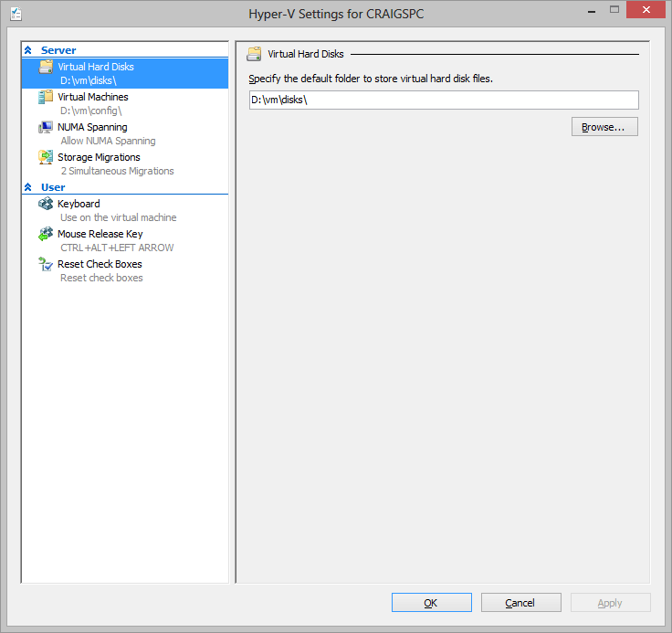This screenshot has height=633, width=672.
Task: Minimize the Hyper-V Settings window
Action: click(592, 10)
